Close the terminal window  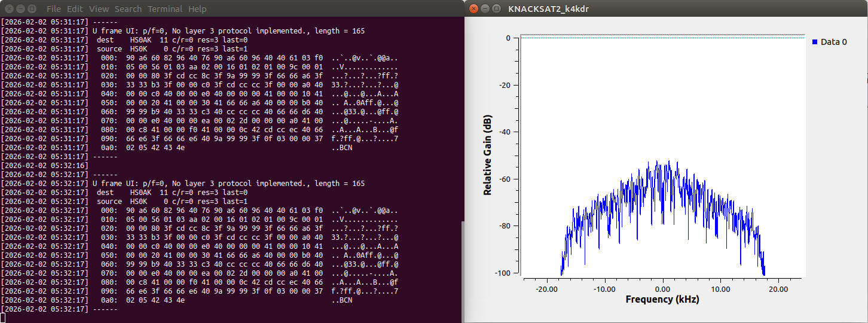[8, 9]
